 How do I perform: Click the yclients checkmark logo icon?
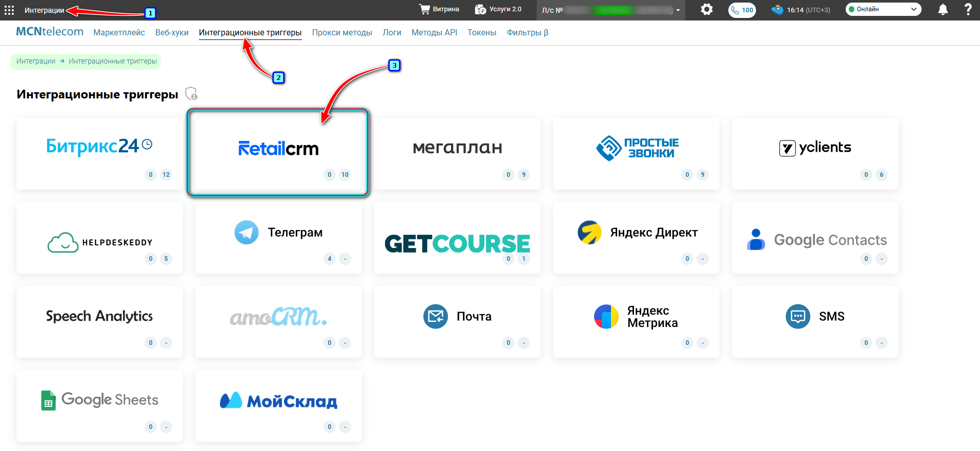tap(787, 148)
